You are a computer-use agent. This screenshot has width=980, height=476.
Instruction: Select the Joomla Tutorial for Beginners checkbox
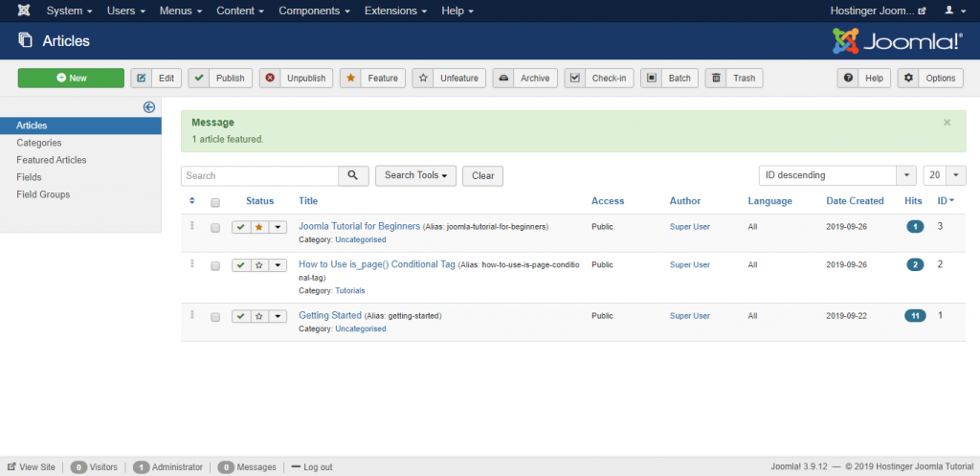click(x=215, y=228)
